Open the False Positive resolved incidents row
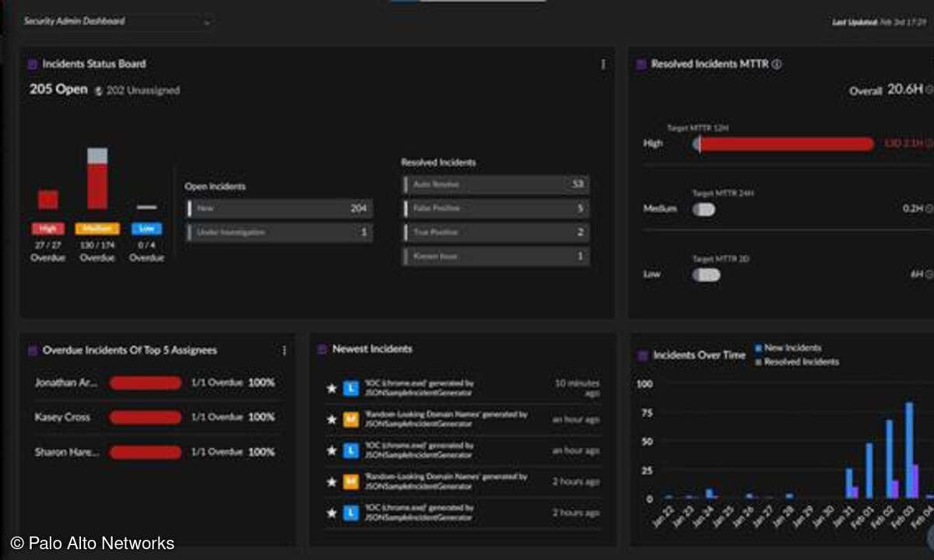The image size is (934, 560). [x=496, y=208]
